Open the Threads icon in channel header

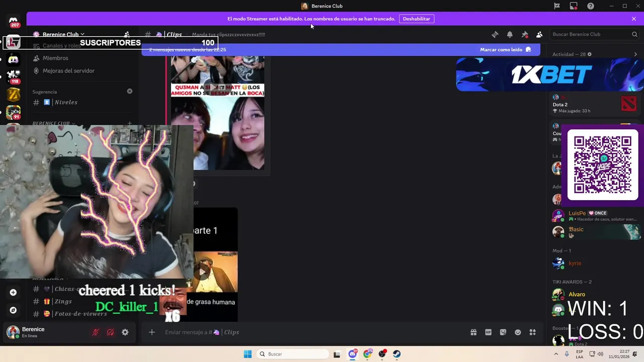coord(495,34)
